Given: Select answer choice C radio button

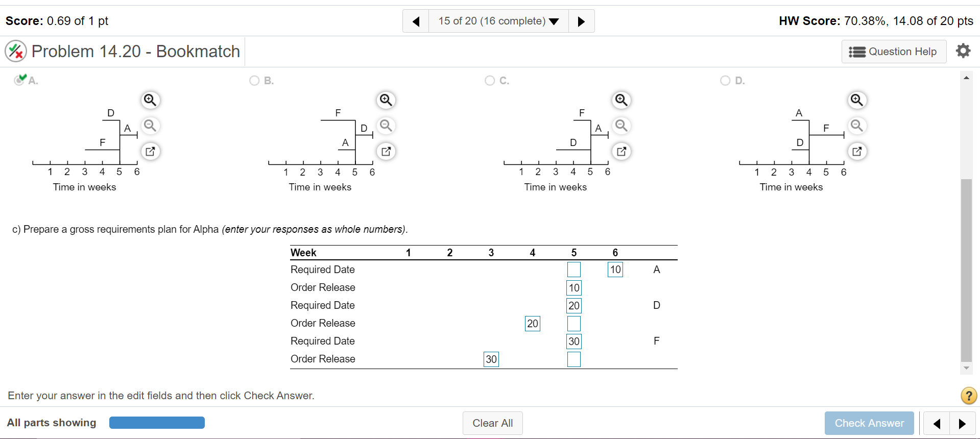Looking at the screenshot, I should tap(489, 80).
